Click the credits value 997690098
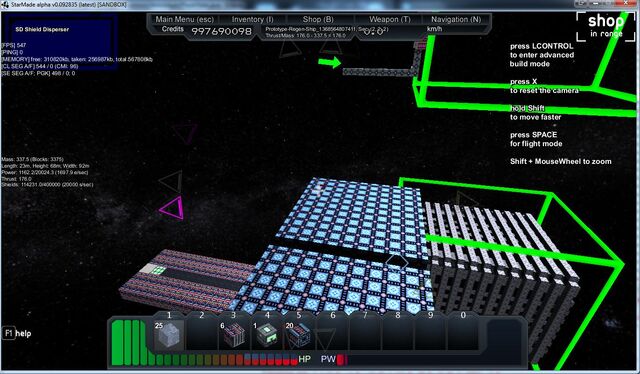640x374 pixels. 222,31
